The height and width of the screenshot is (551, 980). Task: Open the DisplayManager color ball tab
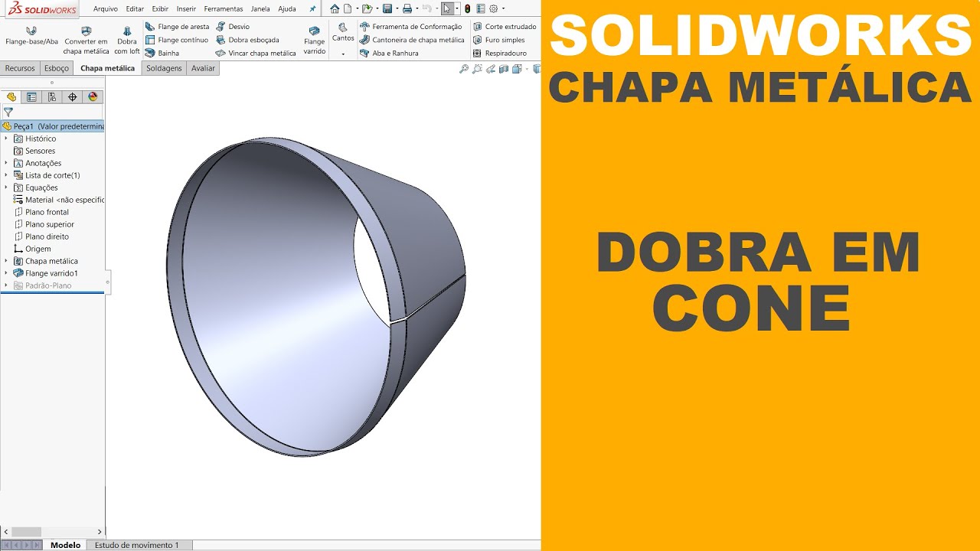pyautogui.click(x=93, y=97)
